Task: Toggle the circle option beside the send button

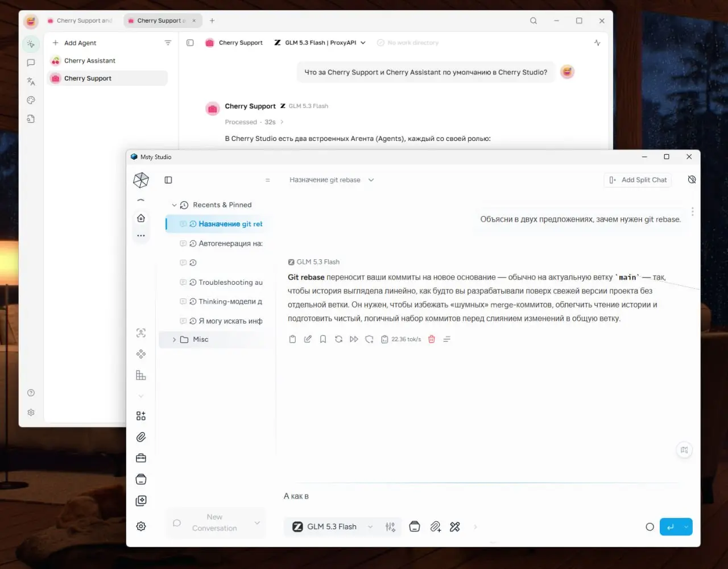Action: click(x=650, y=527)
